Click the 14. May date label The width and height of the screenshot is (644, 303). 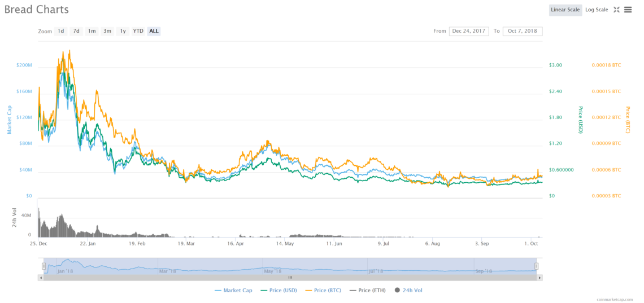tap(285, 244)
